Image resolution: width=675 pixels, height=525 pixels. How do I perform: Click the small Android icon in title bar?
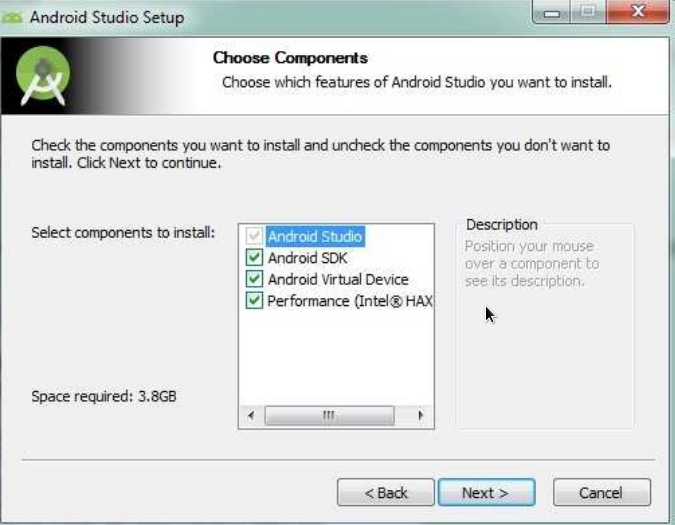12,18
